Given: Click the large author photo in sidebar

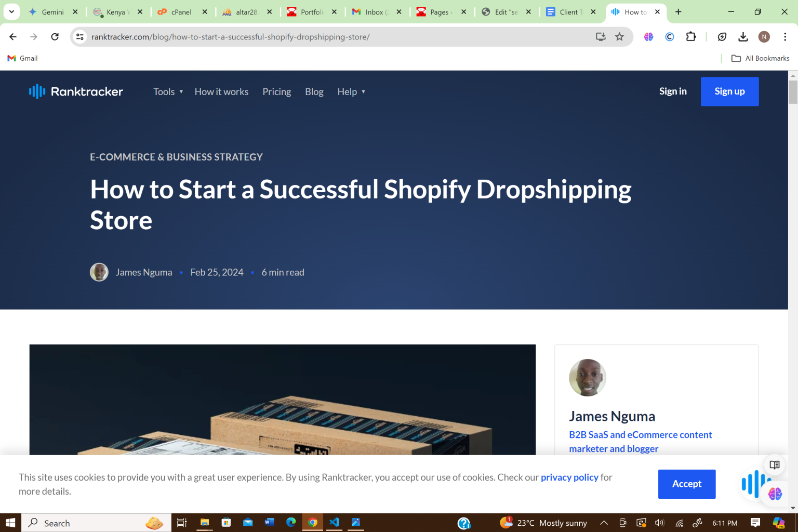Looking at the screenshot, I should pos(588,378).
